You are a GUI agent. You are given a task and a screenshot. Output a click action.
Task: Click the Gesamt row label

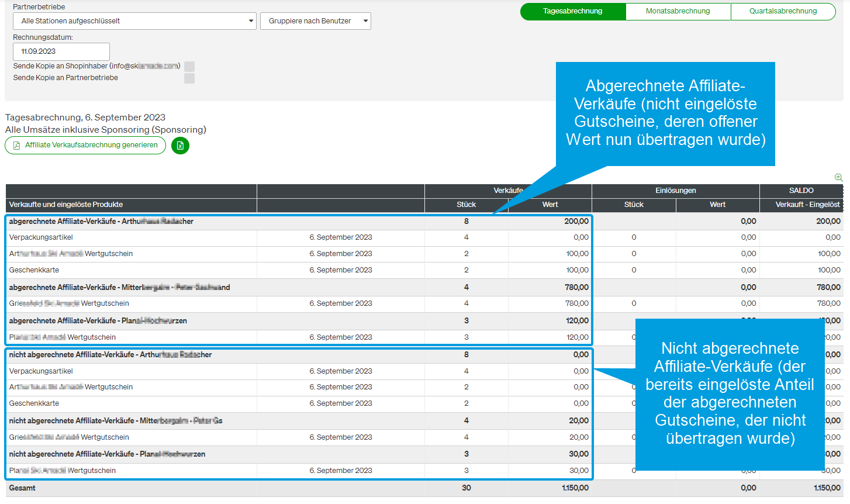22,488
